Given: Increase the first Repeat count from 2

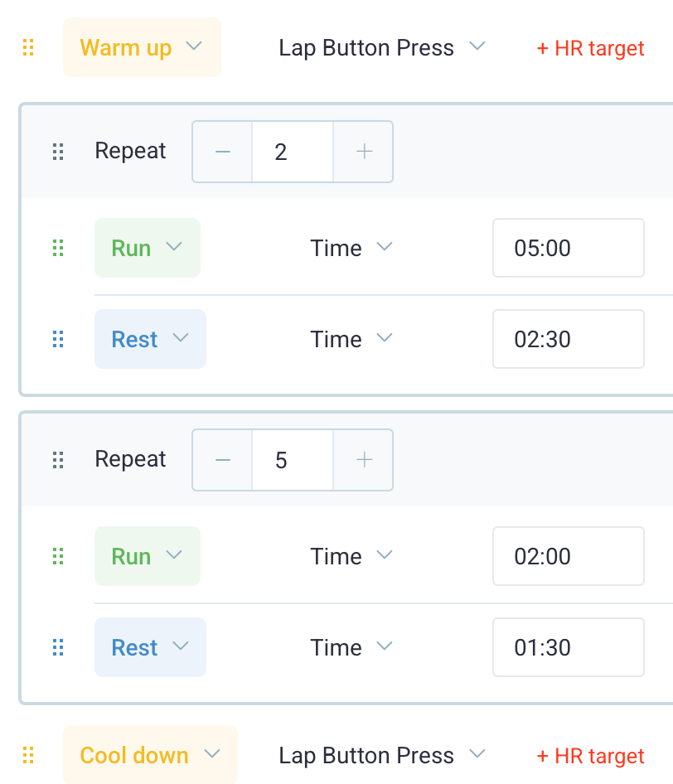Looking at the screenshot, I should pos(363,152).
